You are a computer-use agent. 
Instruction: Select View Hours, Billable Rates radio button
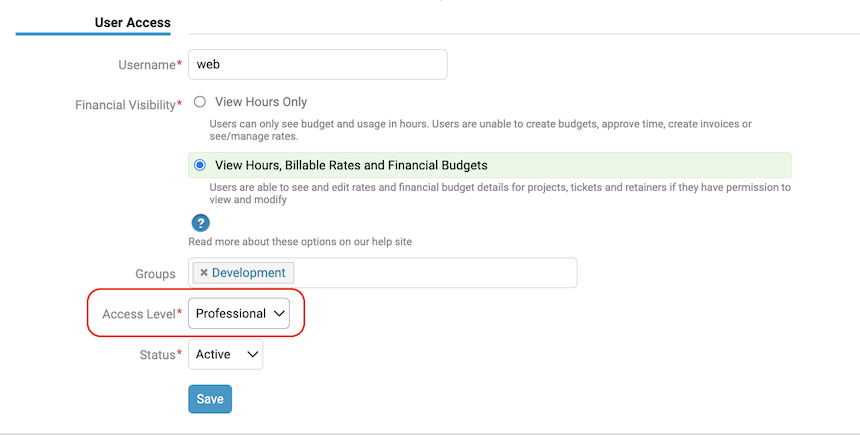pyautogui.click(x=200, y=165)
